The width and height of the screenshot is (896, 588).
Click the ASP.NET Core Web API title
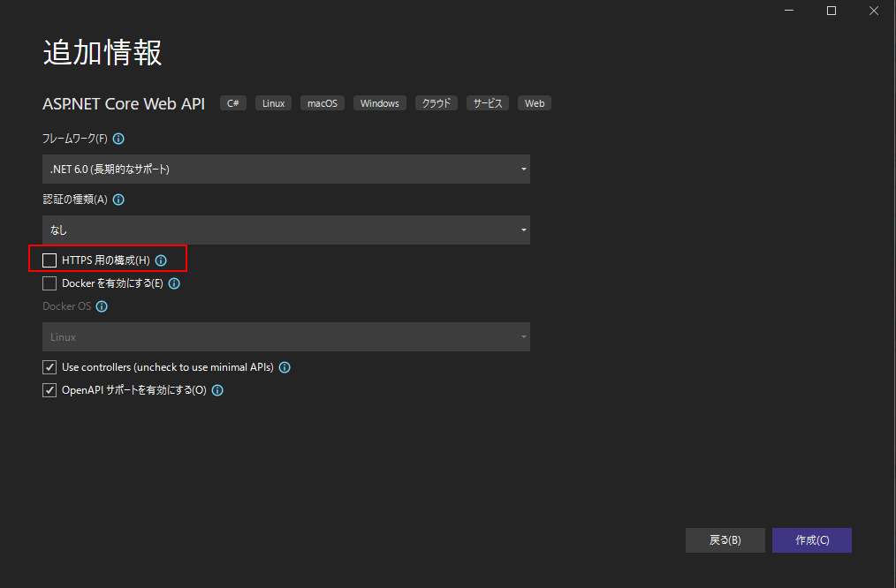tap(124, 104)
